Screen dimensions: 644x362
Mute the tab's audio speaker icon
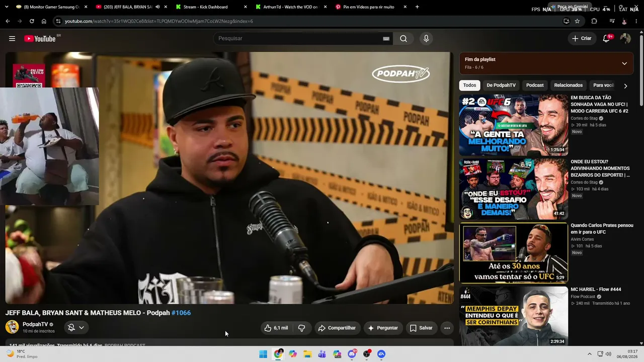tap(157, 7)
